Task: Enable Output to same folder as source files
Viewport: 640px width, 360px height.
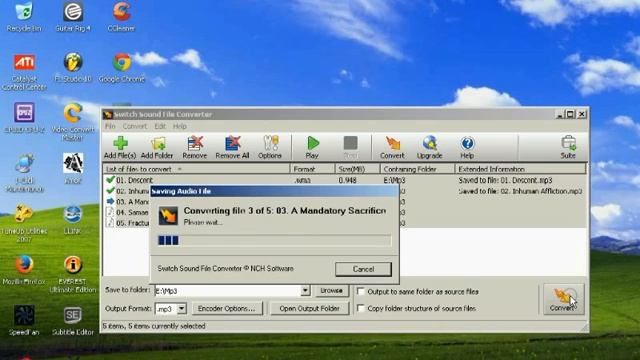Action: pyautogui.click(x=361, y=291)
